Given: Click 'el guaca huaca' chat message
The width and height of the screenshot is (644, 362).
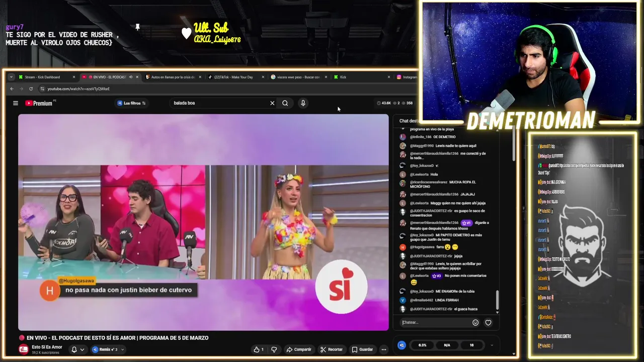Looking at the screenshot, I should click(466, 309).
